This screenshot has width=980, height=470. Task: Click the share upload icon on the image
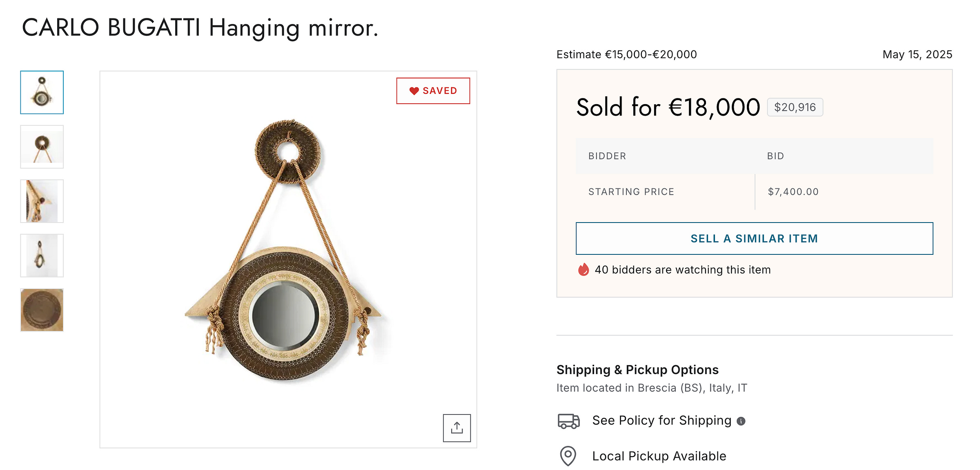click(x=457, y=428)
